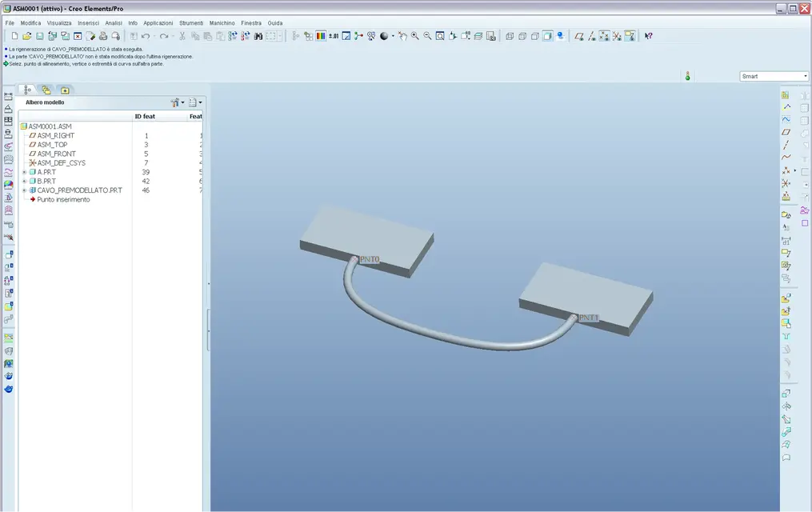Click the binoculars find icon
812x512 pixels.
[x=258, y=36]
